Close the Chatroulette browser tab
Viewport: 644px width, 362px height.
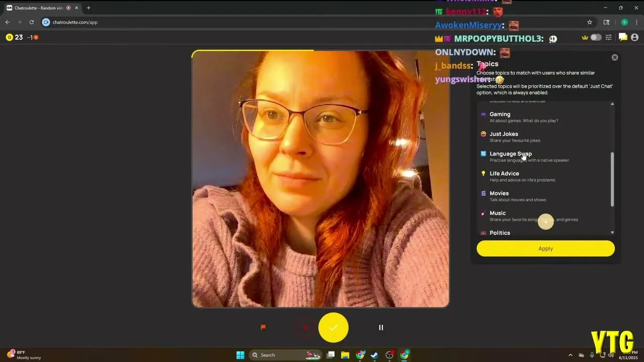coord(76,8)
